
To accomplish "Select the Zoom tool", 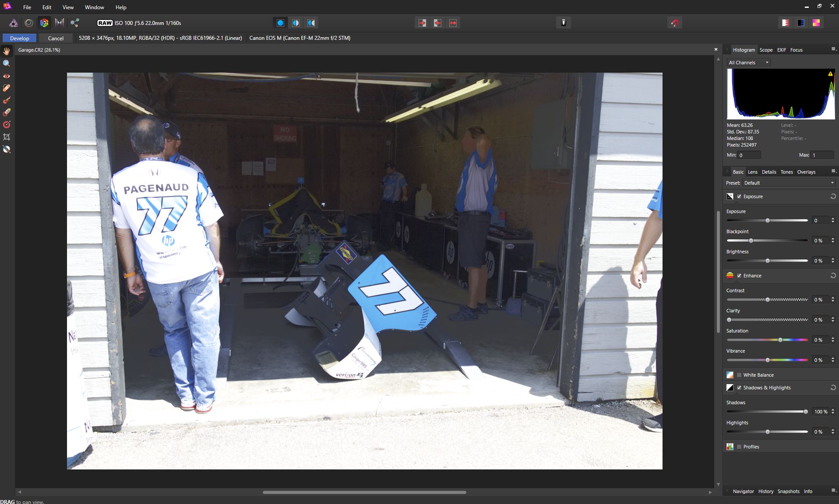I will (x=7, y=63).
